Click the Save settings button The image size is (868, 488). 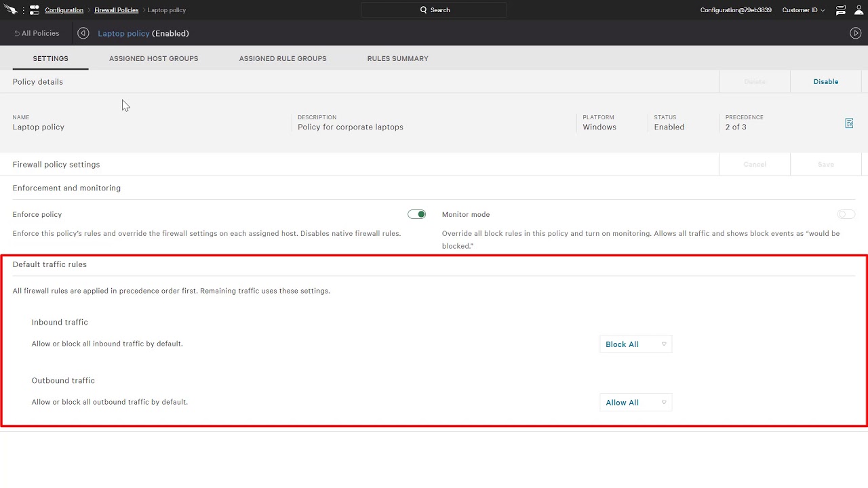(826, 164)
